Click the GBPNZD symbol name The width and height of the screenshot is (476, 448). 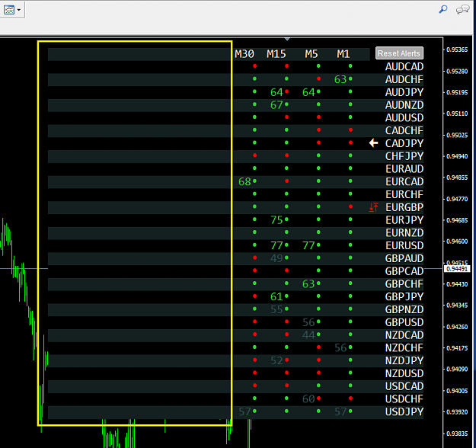click(404, 309)
